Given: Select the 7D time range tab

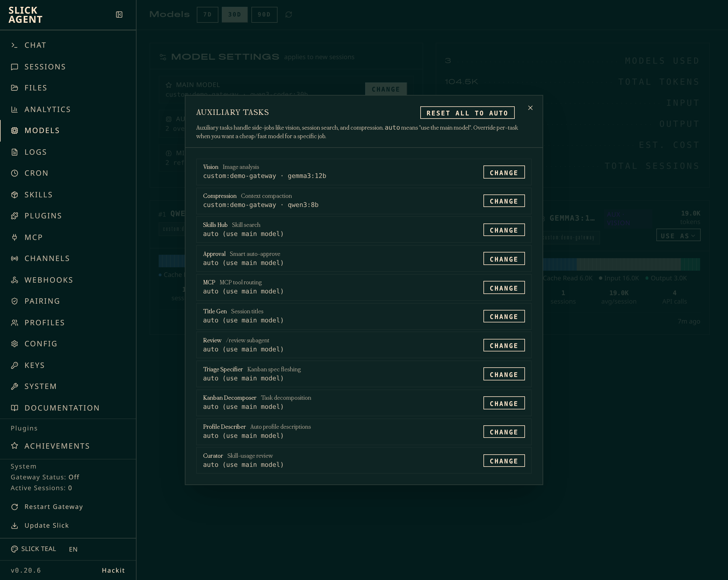Looking at the screenshot, I should 207,14.
